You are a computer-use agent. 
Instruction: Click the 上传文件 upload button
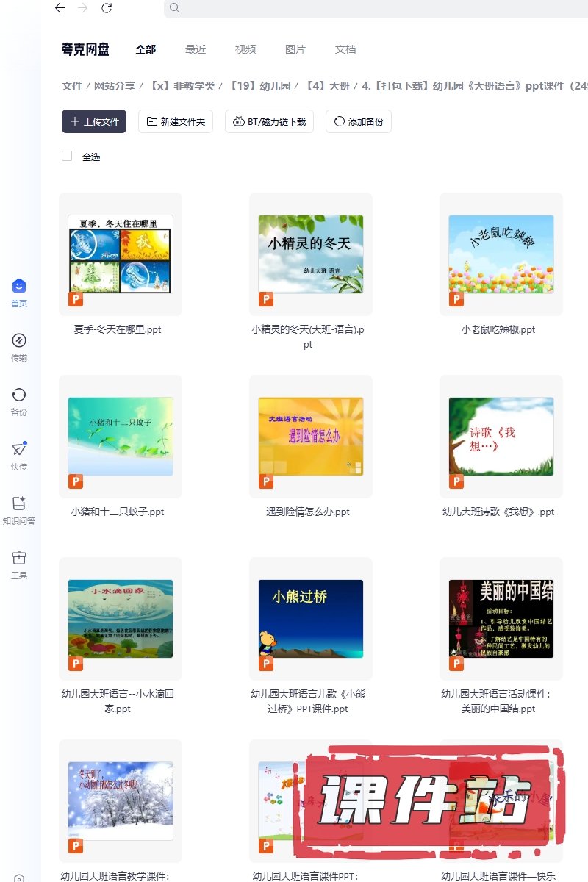click(94, 121)
